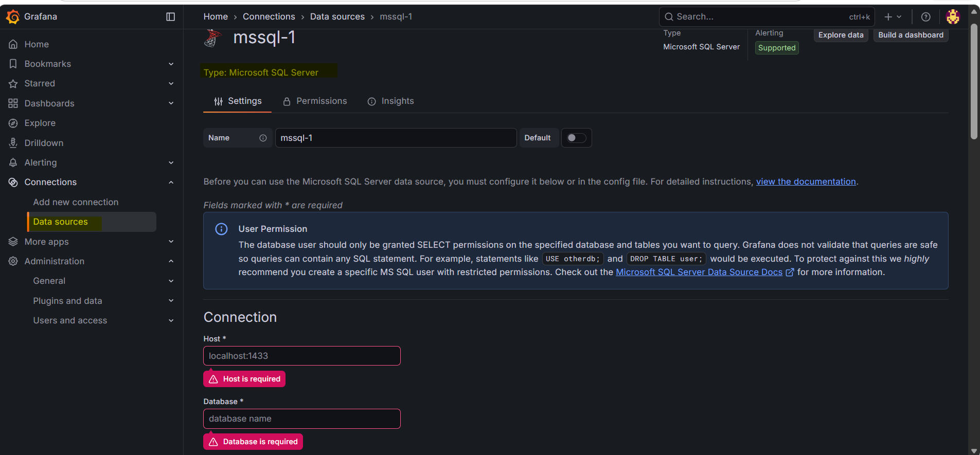Viewport: 980px width, 455px height.
Task: Click the Data sources breadcrumb link
Action: [337, 16]
